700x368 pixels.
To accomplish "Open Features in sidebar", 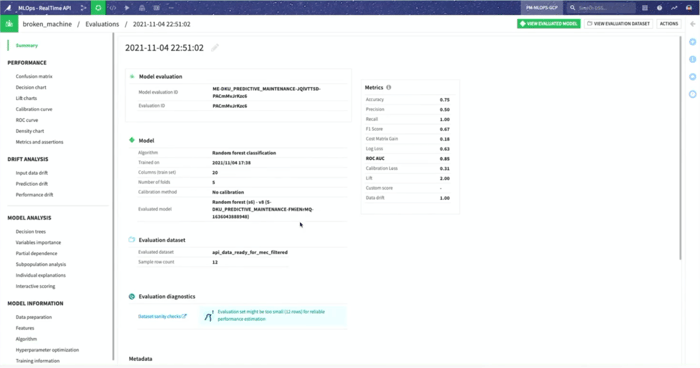I will [x=25, y=328].
